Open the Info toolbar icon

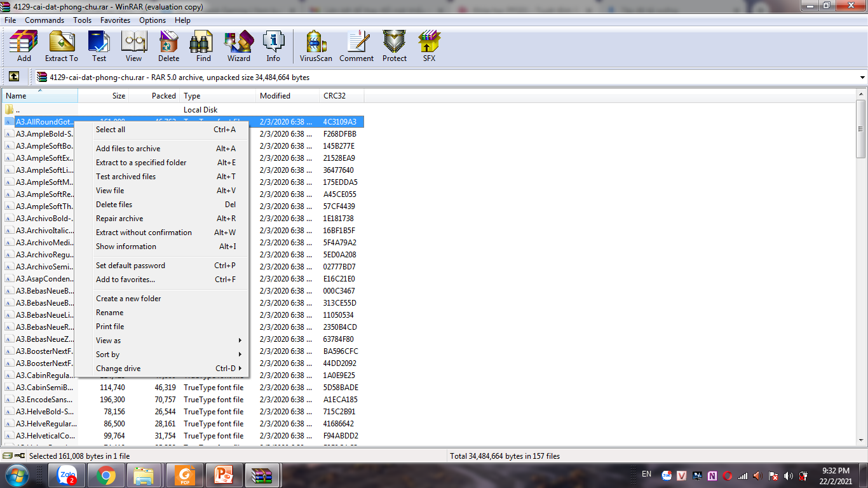click(273, 46)
